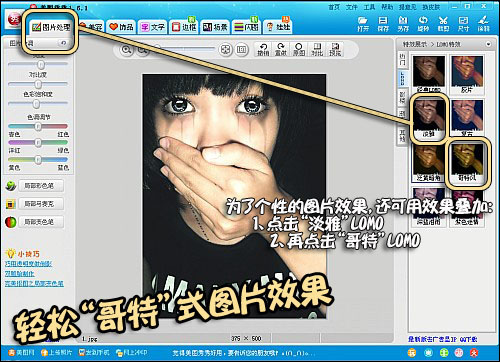Click the red share icon in bottom-right
Viewport: 500px width, 362px height.
tap(474, 352)
